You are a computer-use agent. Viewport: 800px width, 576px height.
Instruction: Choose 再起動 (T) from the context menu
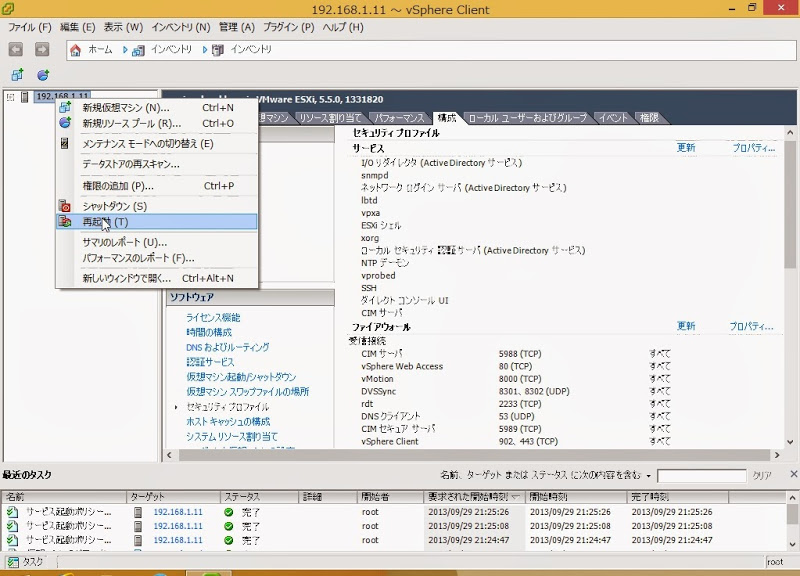pyautogui.click(x=106, y=221)
